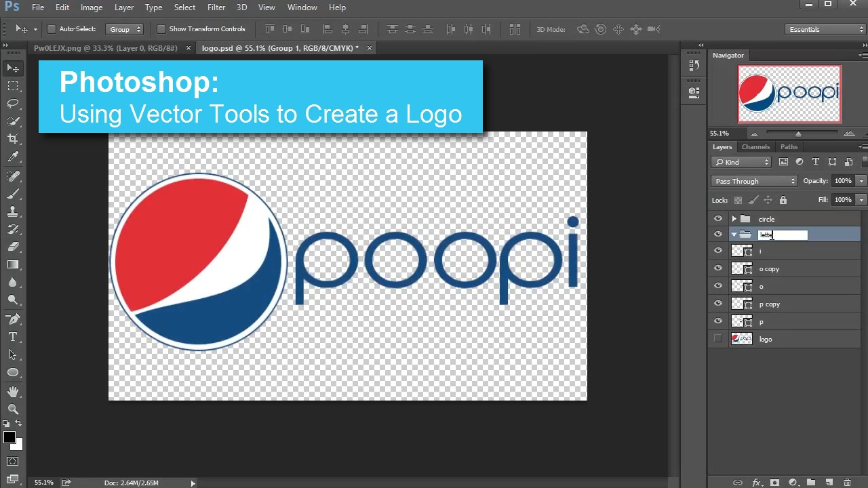
Task: Hide the circle group with its eye toggle
Action: (717, 218)
